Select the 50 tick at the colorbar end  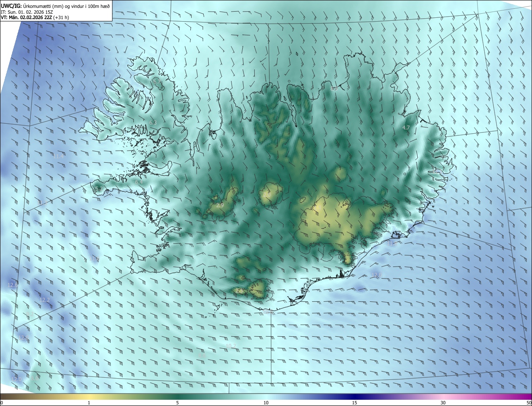click(x=529, y=403)
